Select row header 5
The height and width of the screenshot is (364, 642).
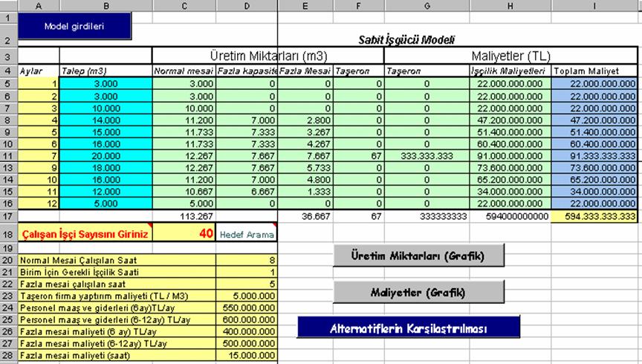[8, 85]
